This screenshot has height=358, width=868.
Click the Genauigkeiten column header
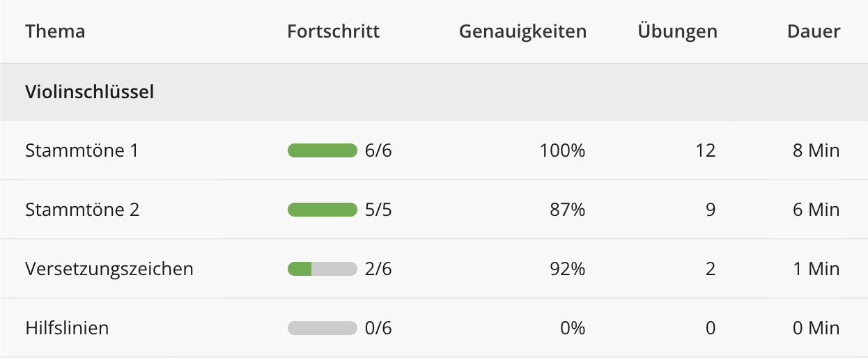click(522, 31)
